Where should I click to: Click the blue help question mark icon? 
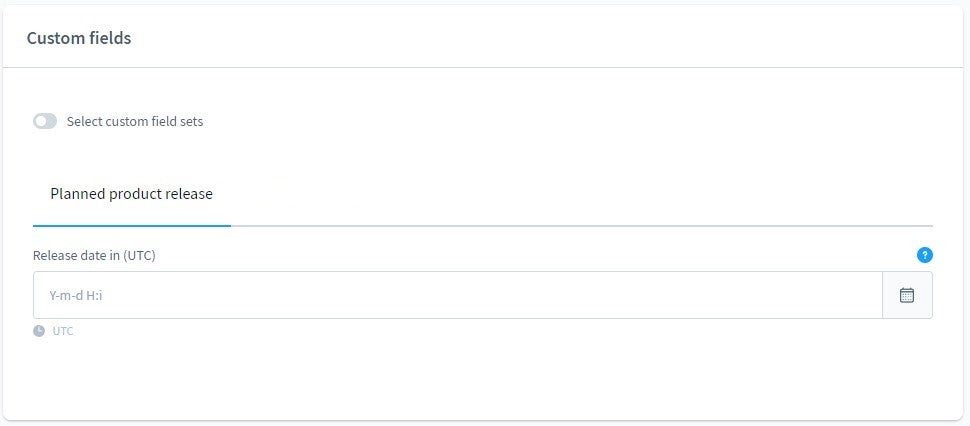pos(924,255)
